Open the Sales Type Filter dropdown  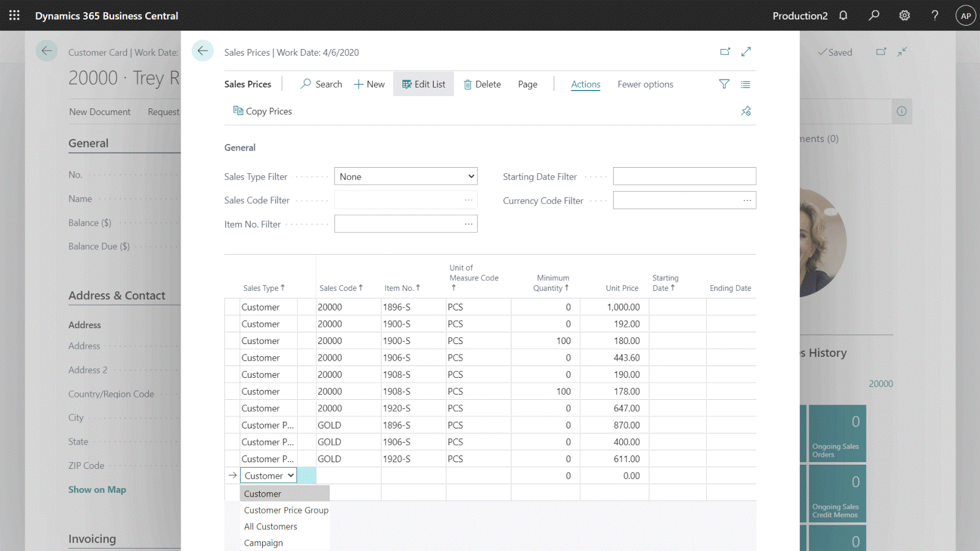click(x=405, y=176)
